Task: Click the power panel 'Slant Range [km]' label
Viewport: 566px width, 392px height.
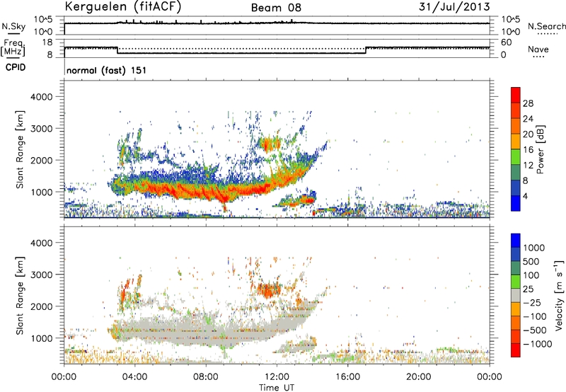Action: coord(20,149)
